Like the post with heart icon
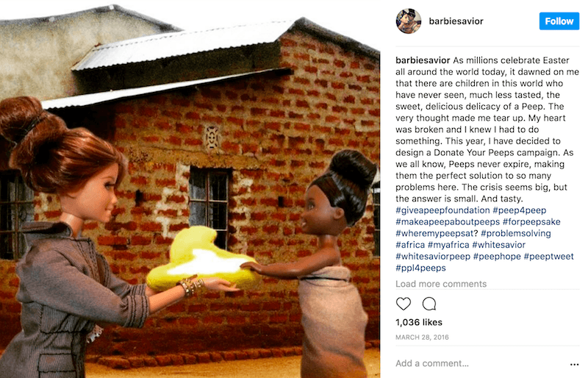Image resolution: width=588 pixels, height=378 pixels. [404, 304]
